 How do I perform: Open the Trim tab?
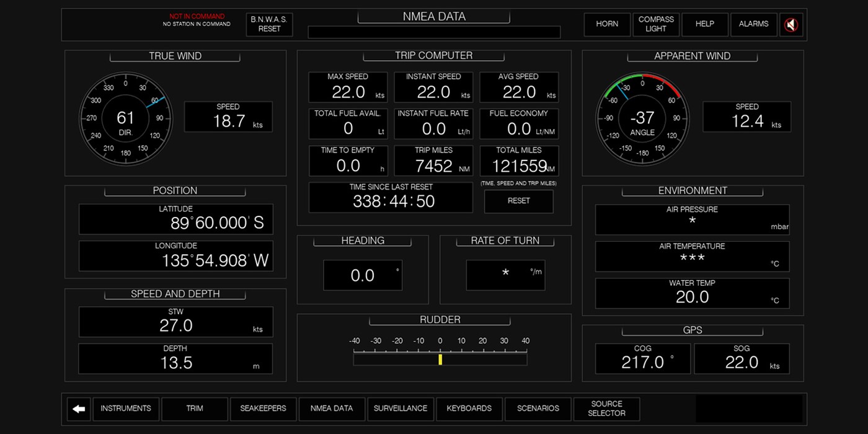coord(195,409)
